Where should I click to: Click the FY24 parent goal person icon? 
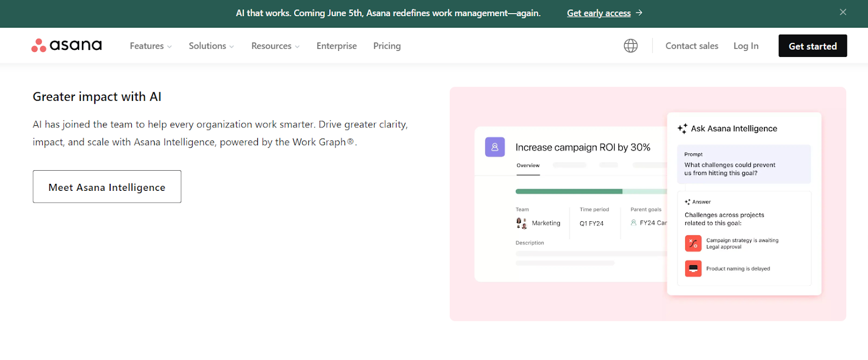tap(634, 223)
